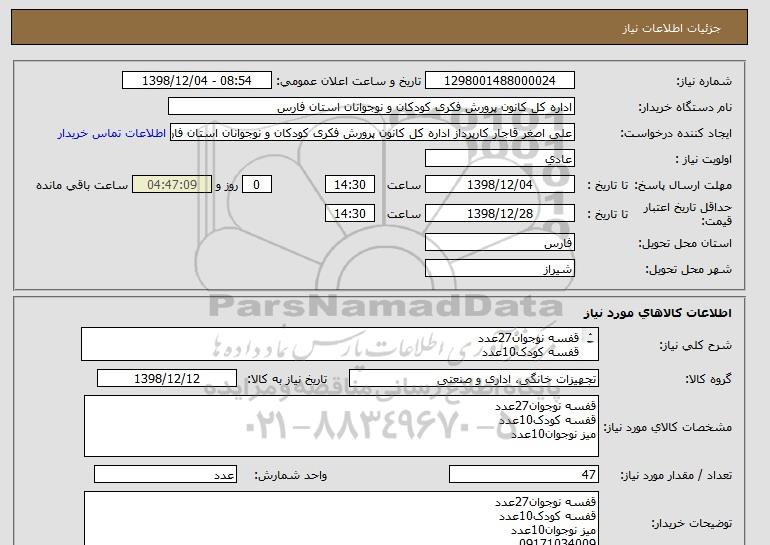Click the نام دستگاه خریدار field
Image resolution: width=770 pixels, height=545 pixels.
(x=371, y=107)
